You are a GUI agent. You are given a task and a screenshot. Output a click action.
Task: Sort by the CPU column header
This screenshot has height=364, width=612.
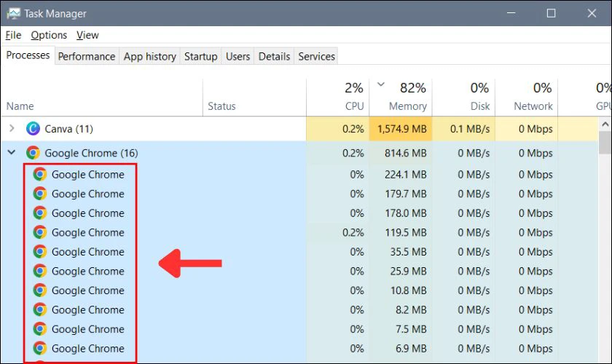[337, 98]
